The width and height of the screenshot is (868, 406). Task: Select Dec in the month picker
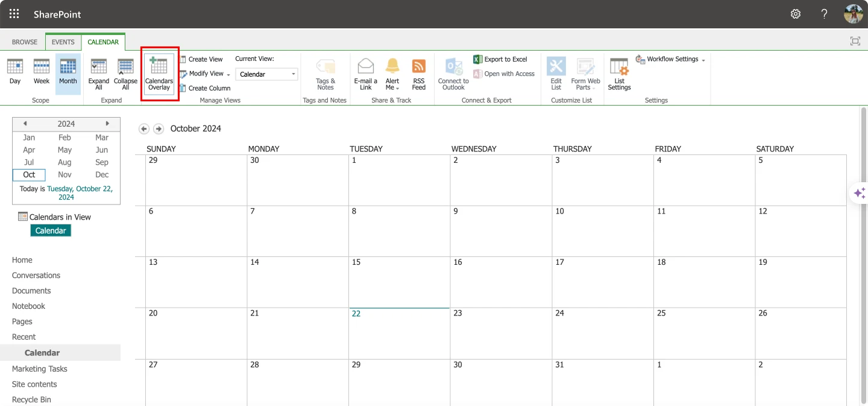(102, 175)
